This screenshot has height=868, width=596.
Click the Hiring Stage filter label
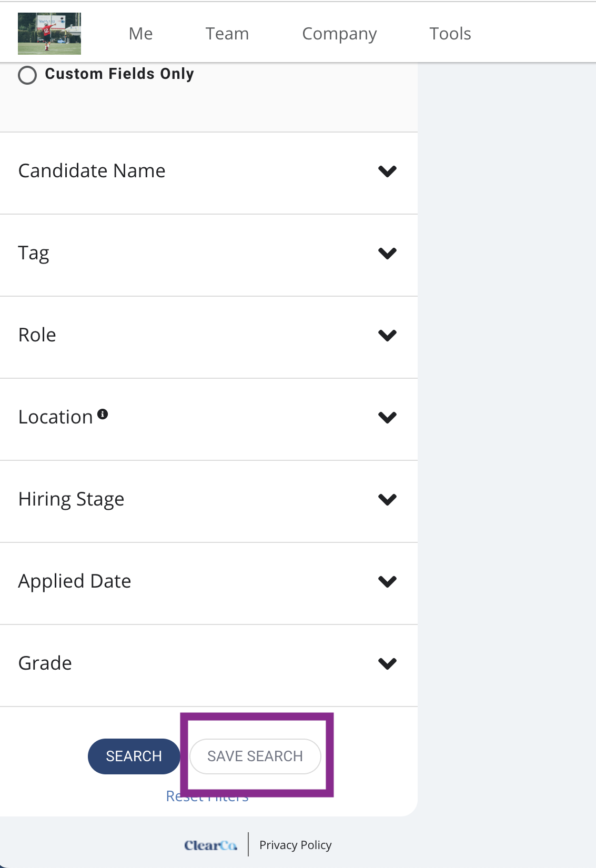pyautogui.click(x=72, y=499)
